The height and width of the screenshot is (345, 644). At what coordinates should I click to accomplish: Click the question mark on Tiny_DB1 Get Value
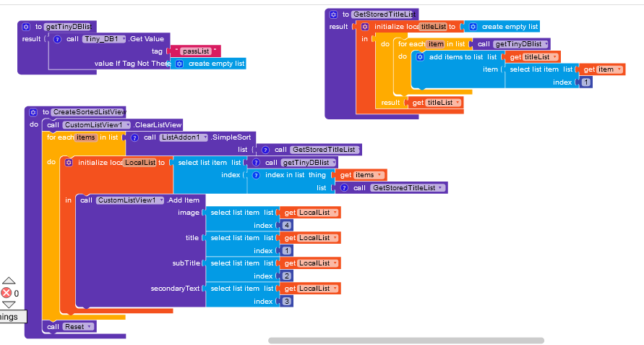pyautogui.click(x=58, y=40)
